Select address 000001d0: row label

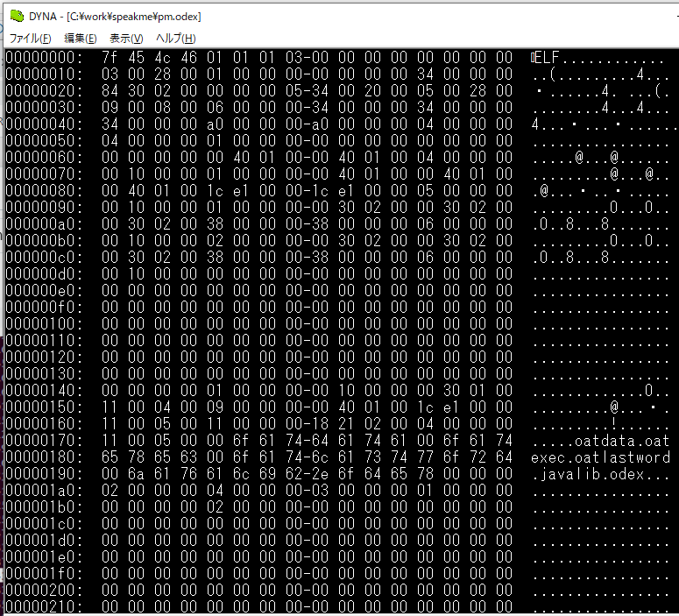(44, 540)
